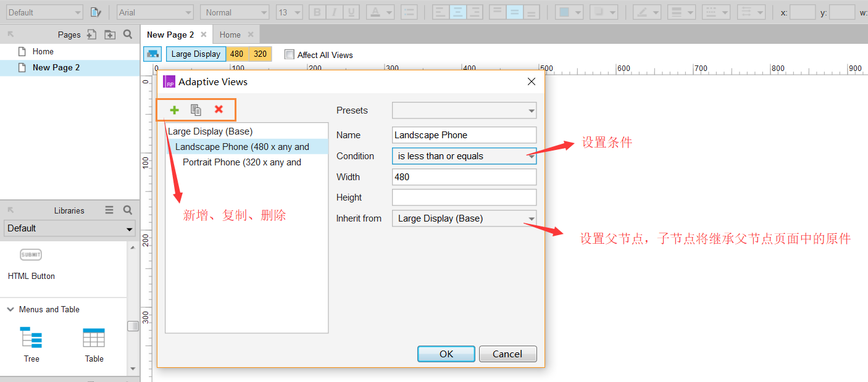Search widgets using the Libraries magnifier icon
This screenshot has width=868, height=382.
[x=128, y=210]
